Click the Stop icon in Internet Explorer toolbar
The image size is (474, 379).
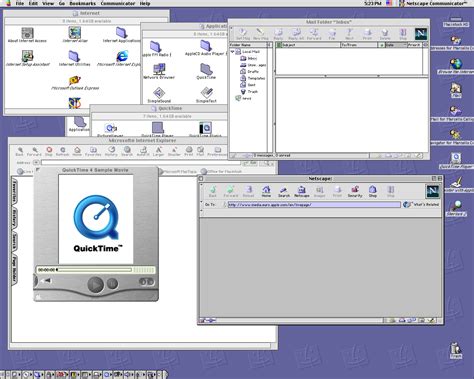(49, 151)
